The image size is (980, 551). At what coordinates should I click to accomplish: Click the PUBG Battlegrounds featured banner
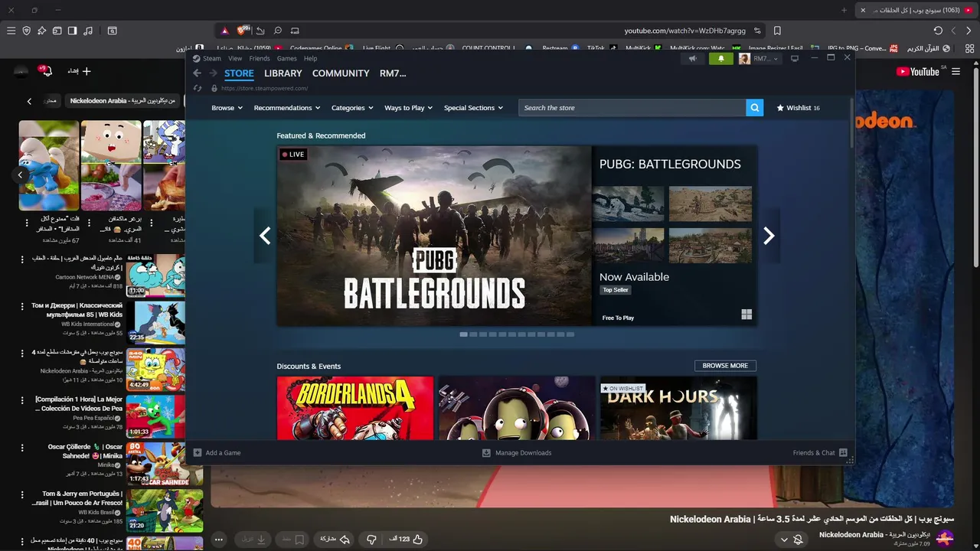pos(434,236)
